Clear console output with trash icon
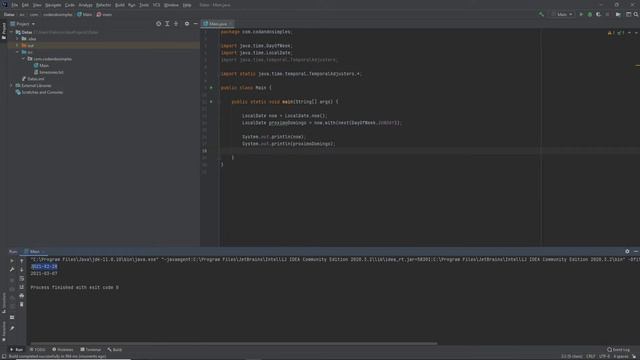The height and width of the screenshot is (360, 640). (22, 304)
